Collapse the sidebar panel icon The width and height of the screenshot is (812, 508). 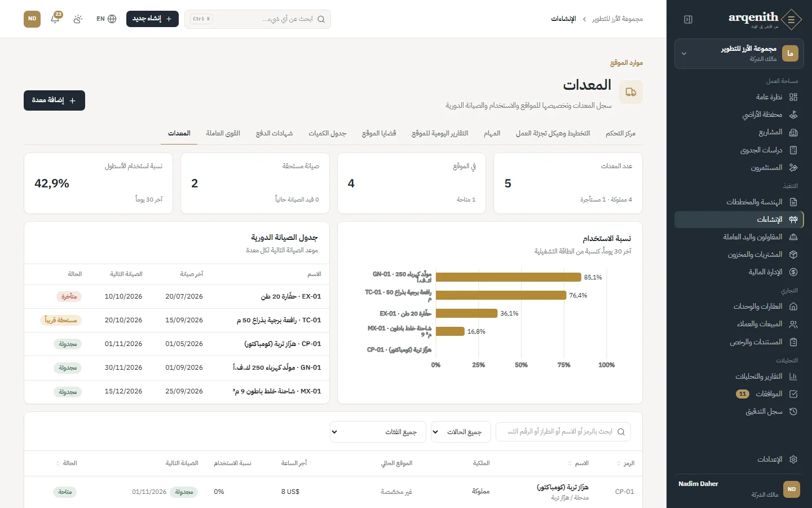(x=688, y=19)
